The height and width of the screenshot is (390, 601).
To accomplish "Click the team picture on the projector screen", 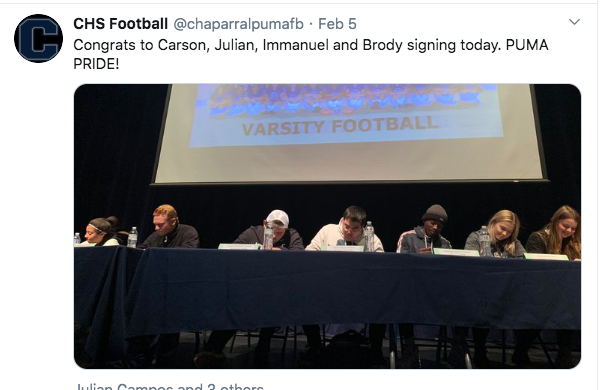I will pos(344,101).
